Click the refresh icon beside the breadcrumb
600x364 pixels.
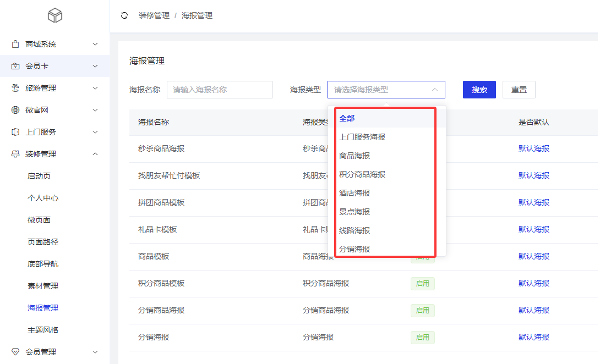[x=124, y=15]
